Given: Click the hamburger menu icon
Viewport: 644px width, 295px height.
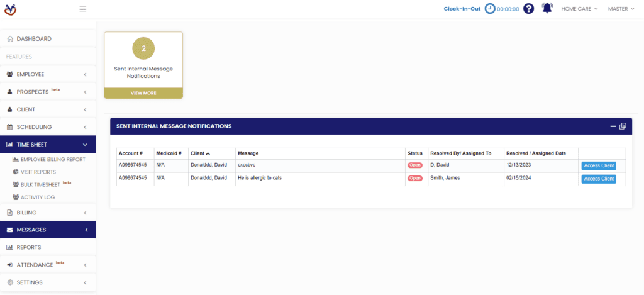Looking at the screenshot, I should coord(83,9).
